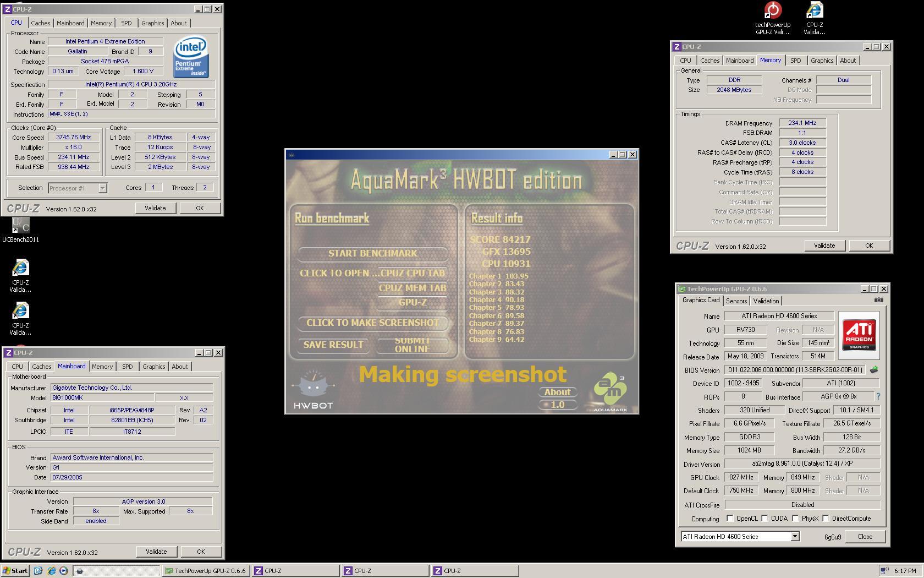Open About tab in the Mainboard CPU-Z window
Viewport: 924px width, 578px height.
179,367
